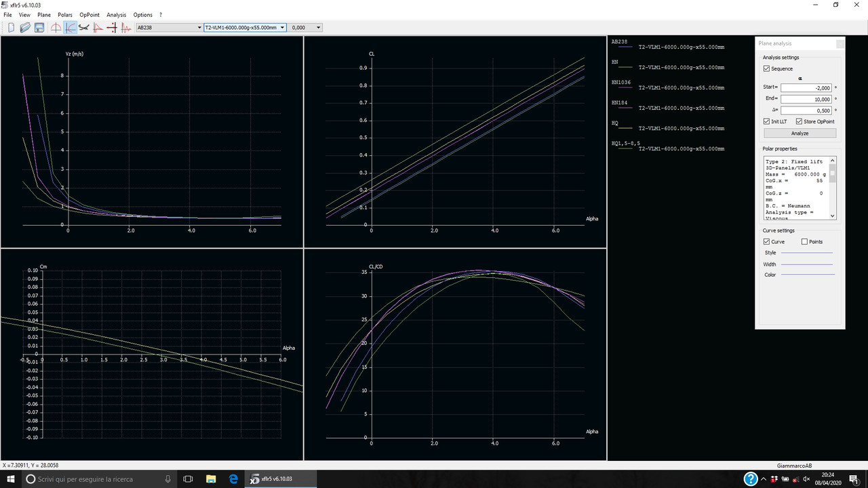Click the End alpha input field
Image resolution: width=868 pixels, height=488 pixels.
click(x=806, y=99)
